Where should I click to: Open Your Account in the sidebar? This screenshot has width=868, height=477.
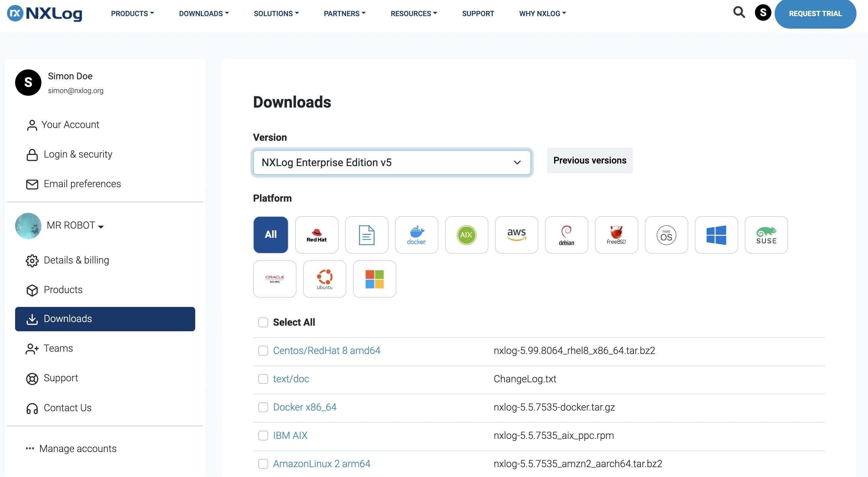(70, 125)
